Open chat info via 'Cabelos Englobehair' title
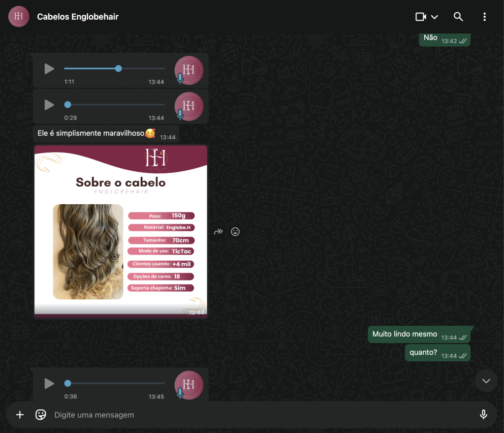 click(78, 17)
